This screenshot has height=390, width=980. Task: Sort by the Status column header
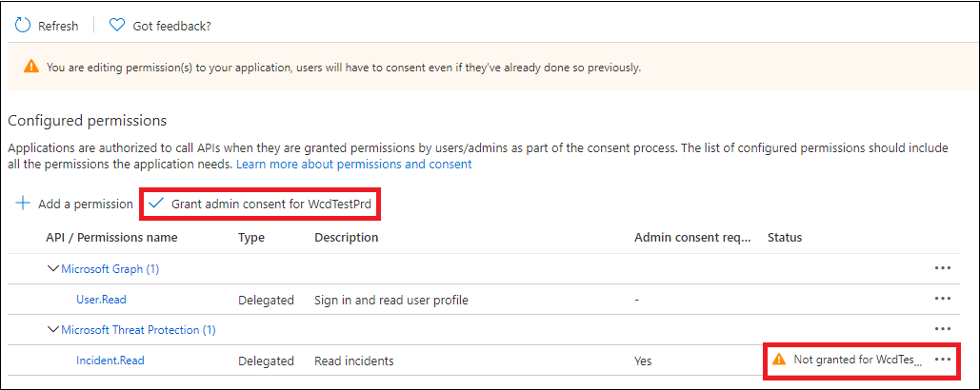click(x=785, y=238)
